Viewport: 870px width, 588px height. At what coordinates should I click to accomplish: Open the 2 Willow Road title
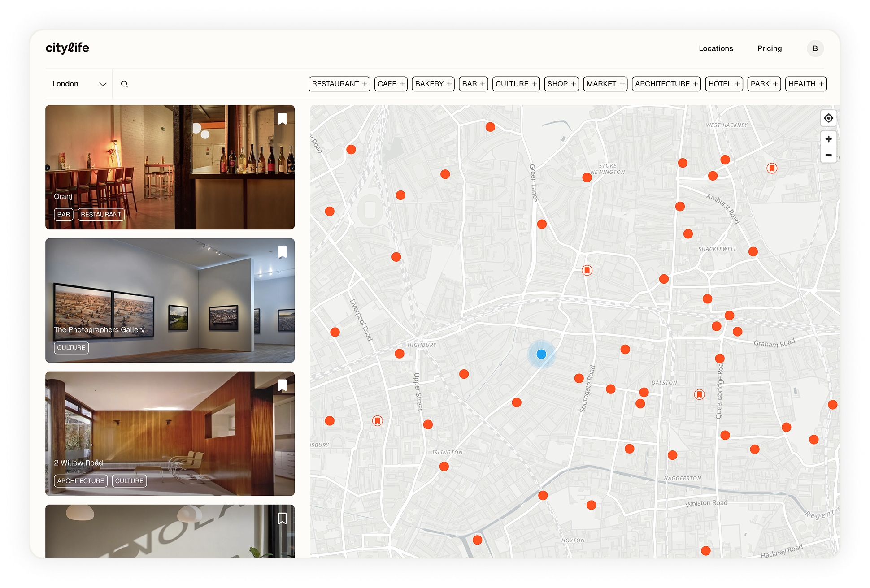click(78, 463)
